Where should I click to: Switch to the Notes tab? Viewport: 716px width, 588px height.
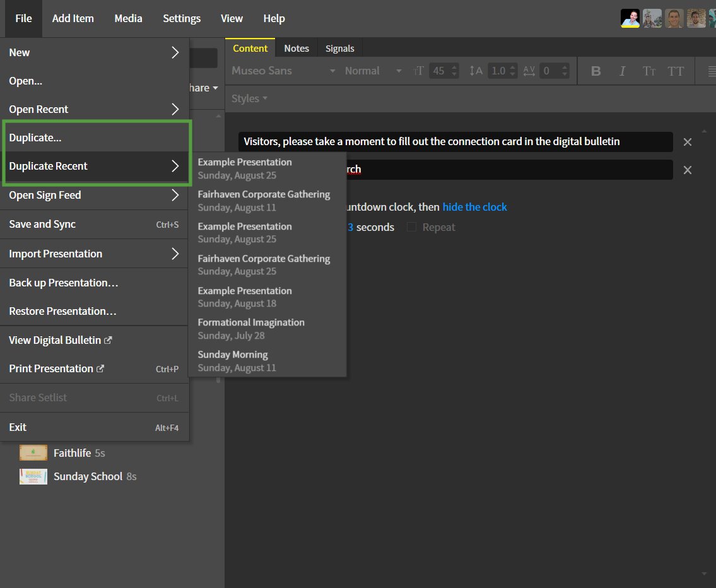[296, 49]
